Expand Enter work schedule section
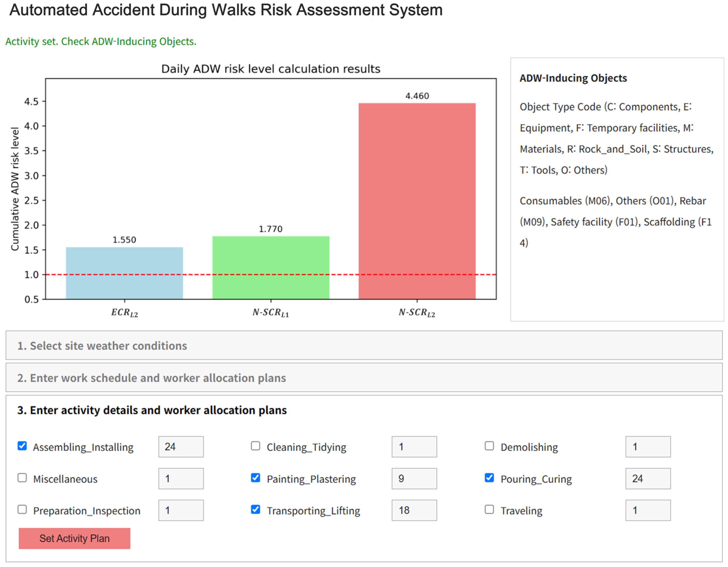The width and height of the screenshot is (728, 567). point(151,378)
